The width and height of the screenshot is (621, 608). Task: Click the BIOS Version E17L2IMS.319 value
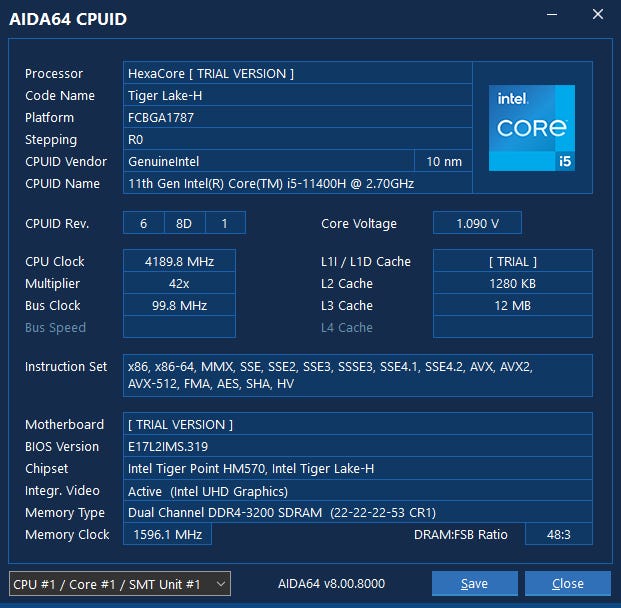pos(358,446)
